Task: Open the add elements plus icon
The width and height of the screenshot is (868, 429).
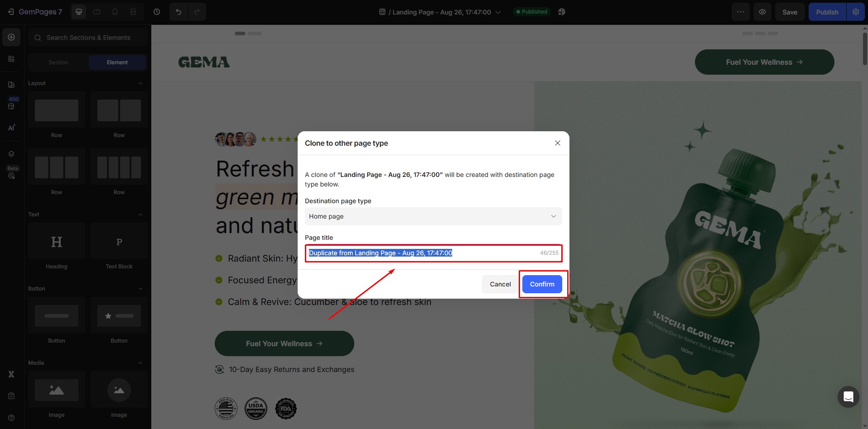Action: pos(11,37)
